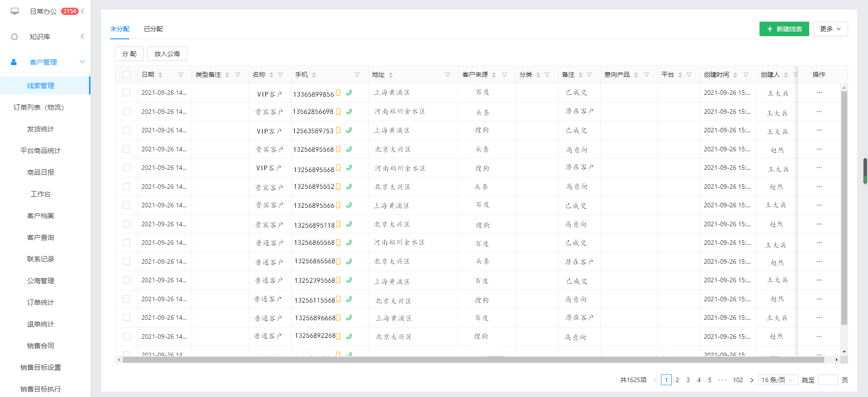This screenshot has width=868, height=397.
Task: Sort by 地址 column arrows
Action: [391, 75]
